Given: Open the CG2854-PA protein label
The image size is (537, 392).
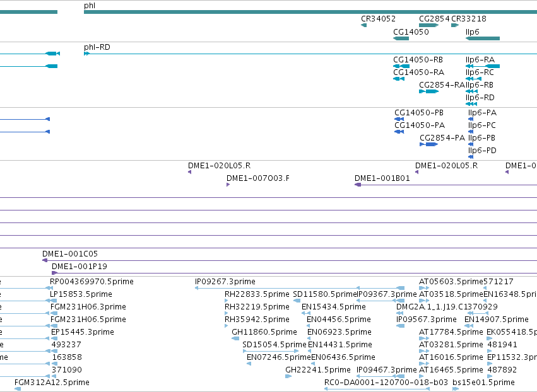Looking at the screenshot, I should click(x=442, y=138).
